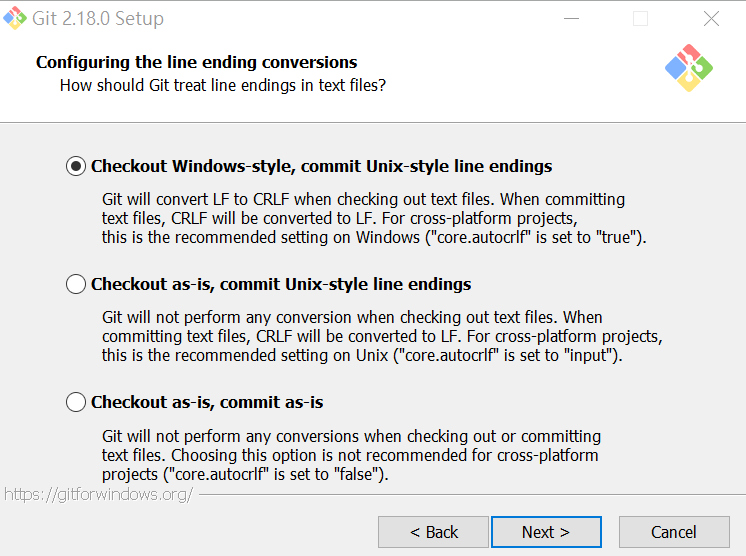Click the bold Checkout as-is, commit as-is label text
The height and width of the screenshot is (556, 746).
[207, 402]
